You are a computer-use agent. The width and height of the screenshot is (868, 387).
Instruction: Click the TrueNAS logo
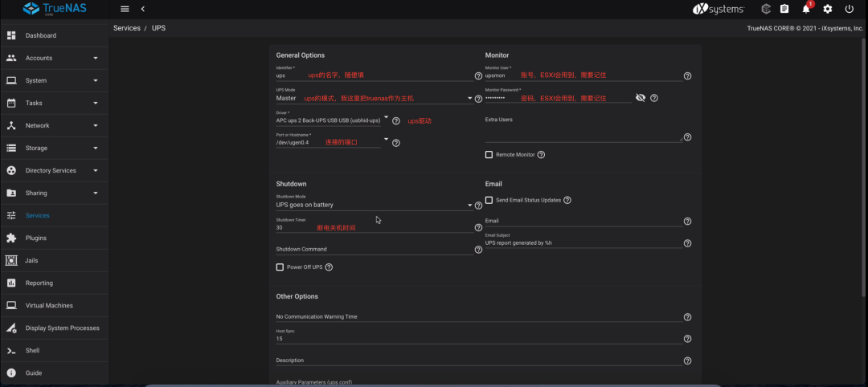click(55, 9)
